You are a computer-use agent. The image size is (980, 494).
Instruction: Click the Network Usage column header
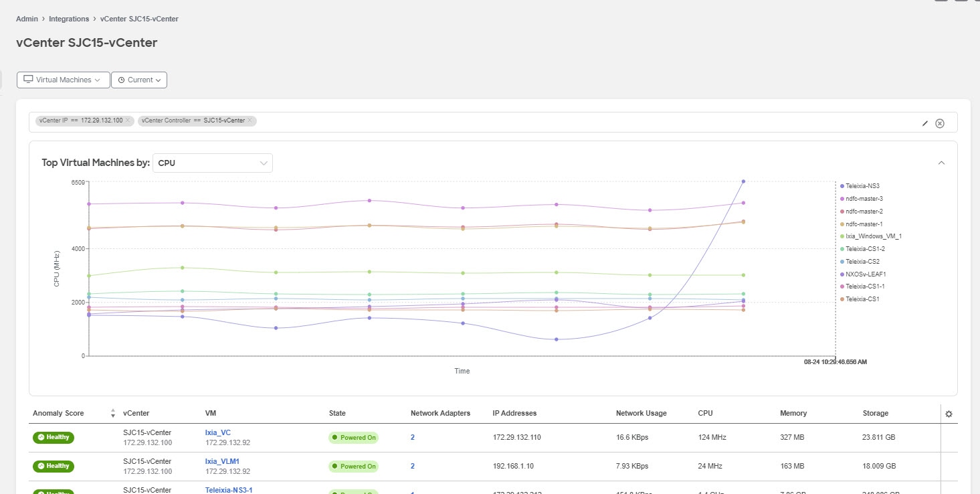tap(642, 414)
